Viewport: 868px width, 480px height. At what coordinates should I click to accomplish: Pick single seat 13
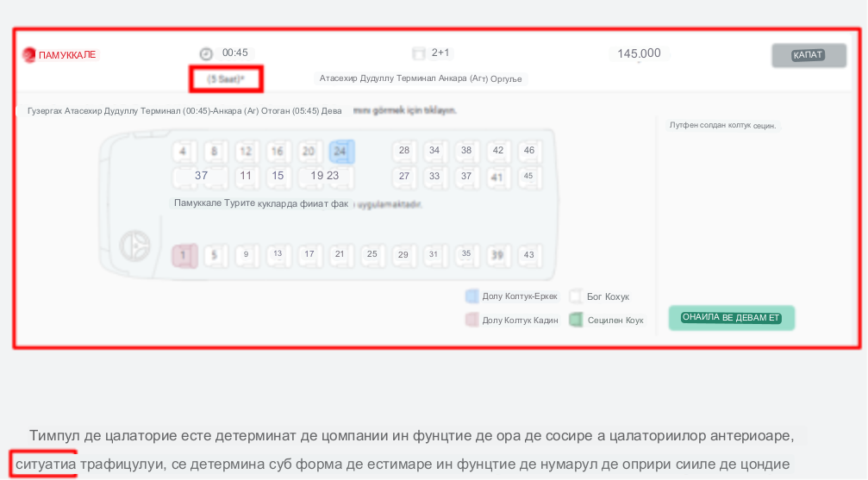[278, 254]
